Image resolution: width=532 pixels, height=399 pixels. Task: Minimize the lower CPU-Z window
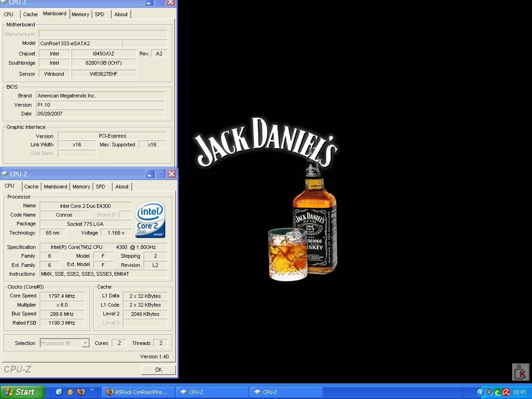click(x=150, y=174)
